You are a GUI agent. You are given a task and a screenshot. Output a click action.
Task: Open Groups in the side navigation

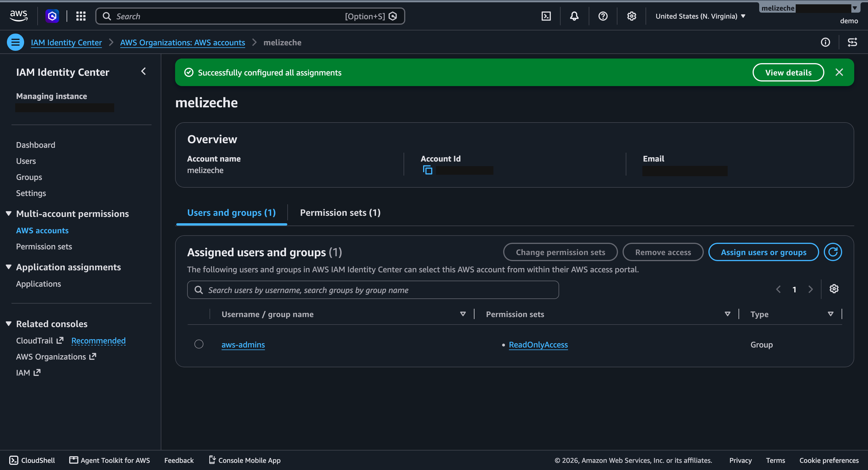(29, 177)
